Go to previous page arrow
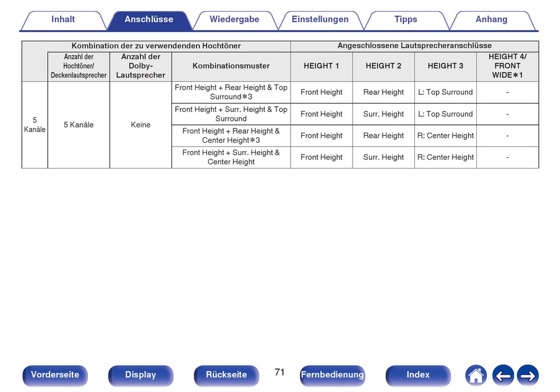Screen dimensions: 560x392 (503, 375)
